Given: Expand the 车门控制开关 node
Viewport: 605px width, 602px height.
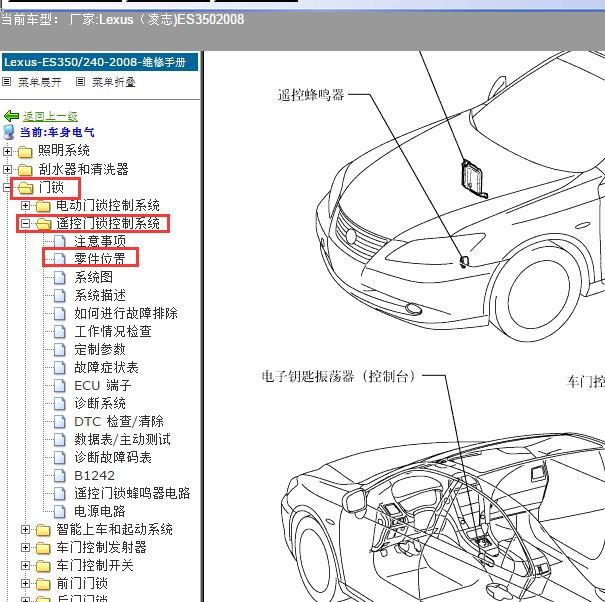Looking at the screenshot, I should coord(25,566).
